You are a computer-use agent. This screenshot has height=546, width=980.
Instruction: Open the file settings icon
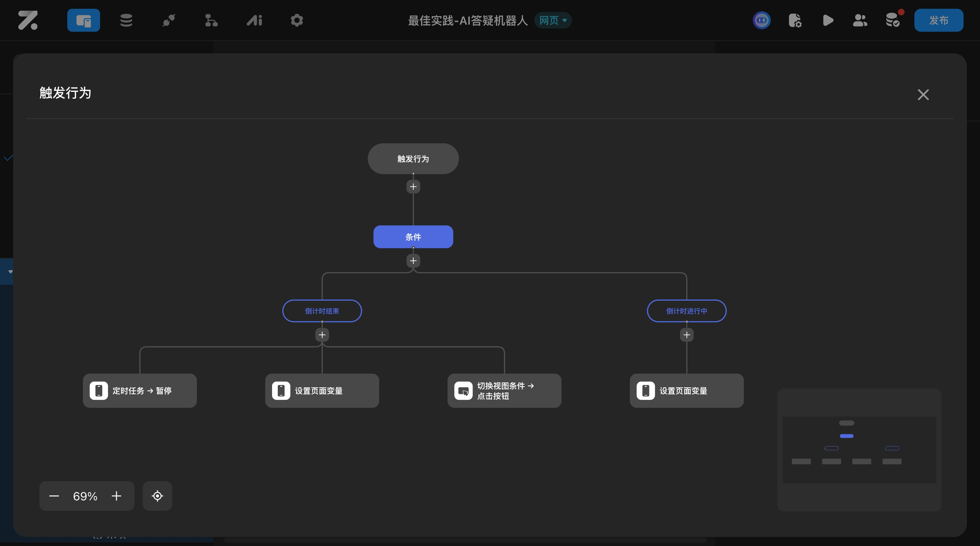(x=795, y=20)
